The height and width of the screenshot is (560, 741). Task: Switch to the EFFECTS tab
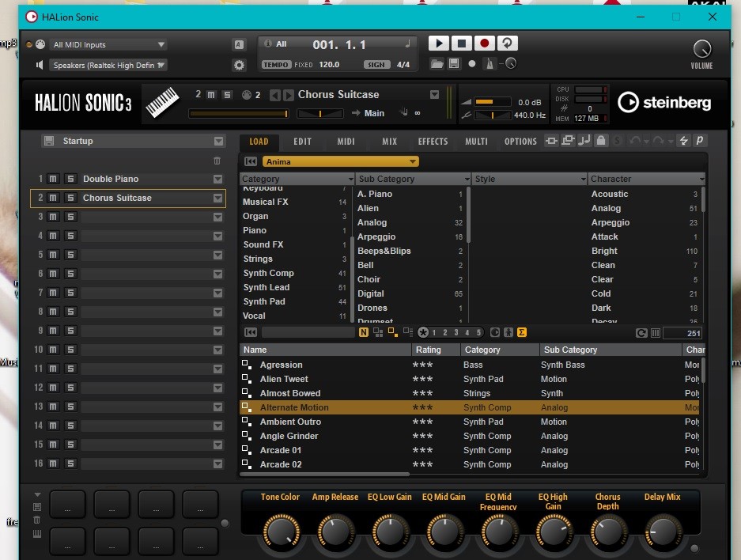[433, 142]
